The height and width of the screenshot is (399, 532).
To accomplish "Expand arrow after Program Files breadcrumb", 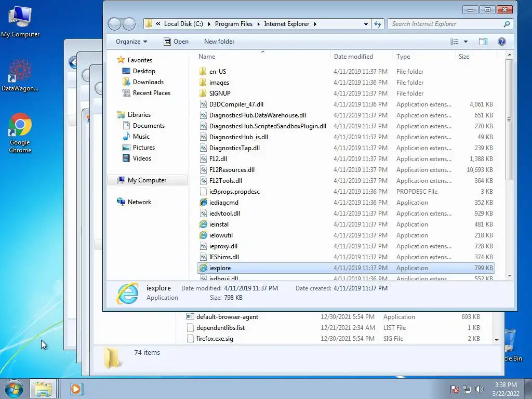I will (259, 24).
